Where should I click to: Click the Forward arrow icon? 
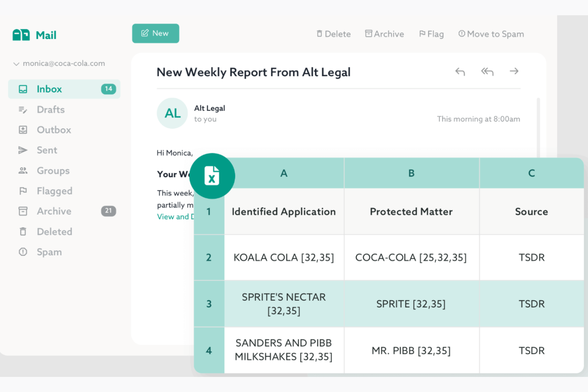514,71
